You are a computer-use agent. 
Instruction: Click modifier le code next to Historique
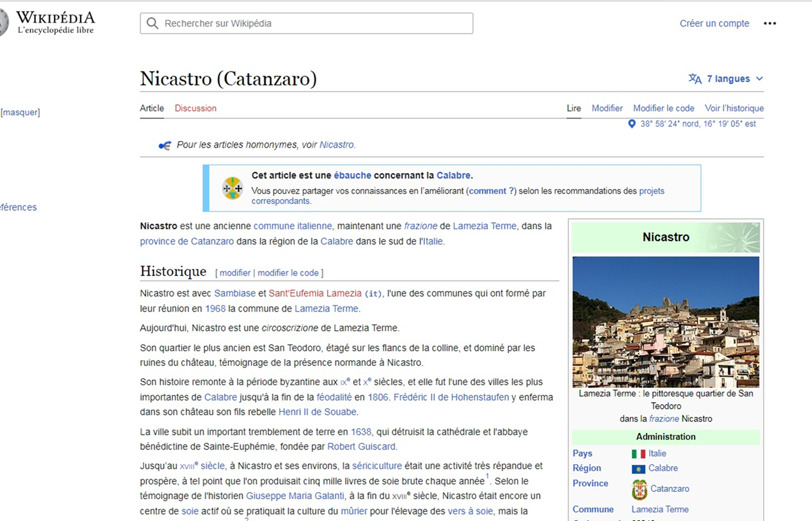(288, 273)
